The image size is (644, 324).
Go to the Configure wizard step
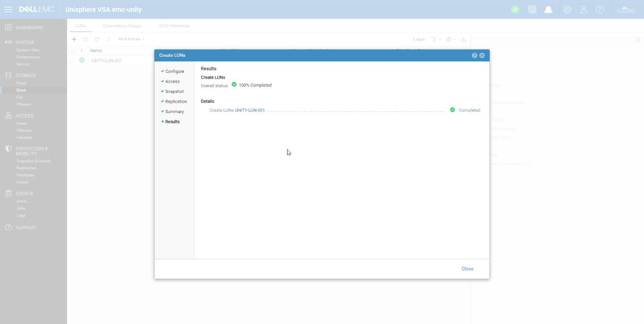(174, 72)
